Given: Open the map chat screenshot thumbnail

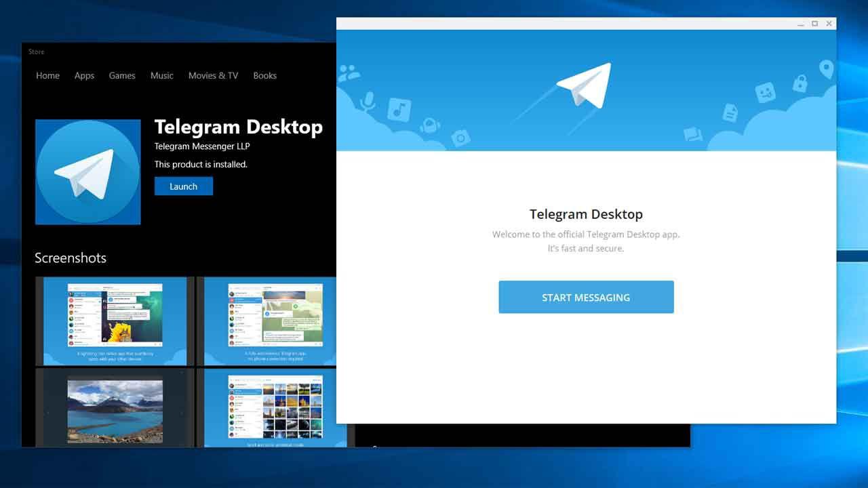Looking at the screenshot, I should tap(267, 321).
